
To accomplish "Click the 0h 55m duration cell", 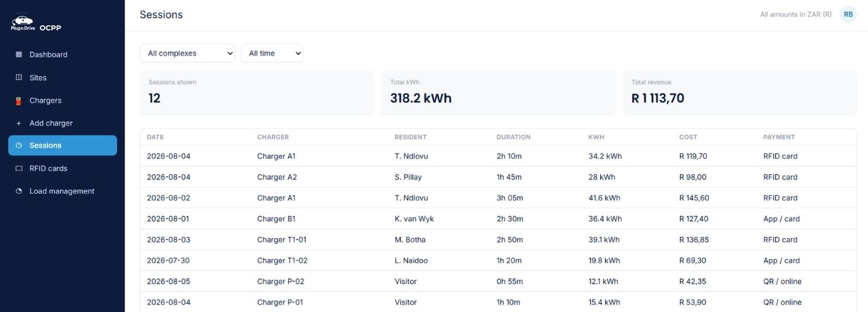I will (509, 281).
